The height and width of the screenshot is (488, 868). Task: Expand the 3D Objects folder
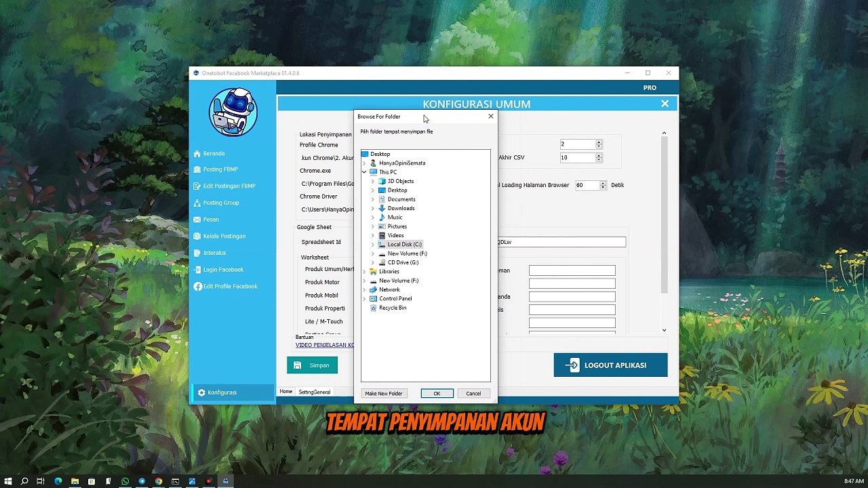coord(372,181)
